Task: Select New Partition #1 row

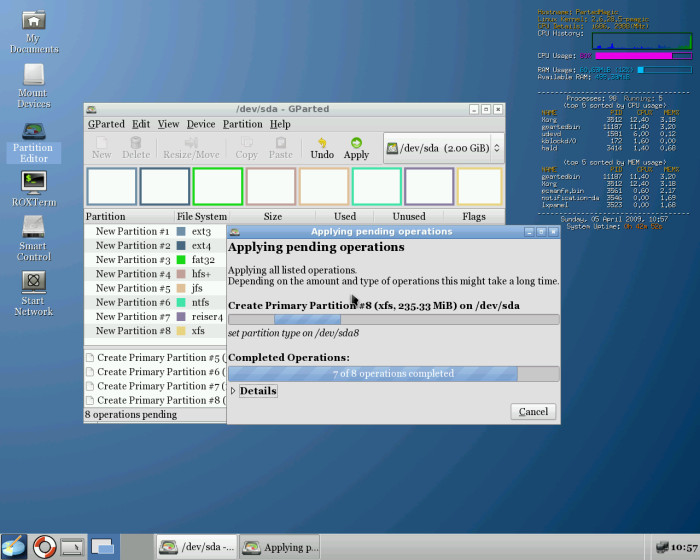Action: (155, 231)
